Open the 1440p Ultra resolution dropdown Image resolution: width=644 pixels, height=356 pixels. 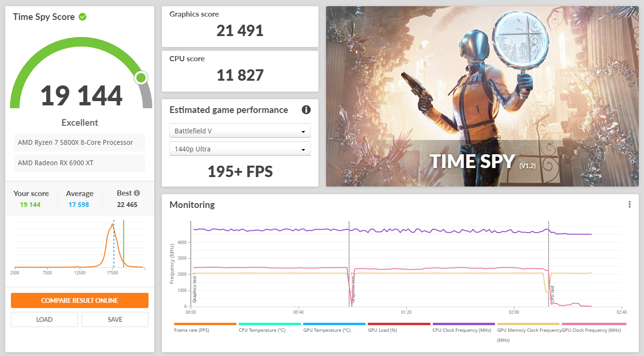point(240,149)
